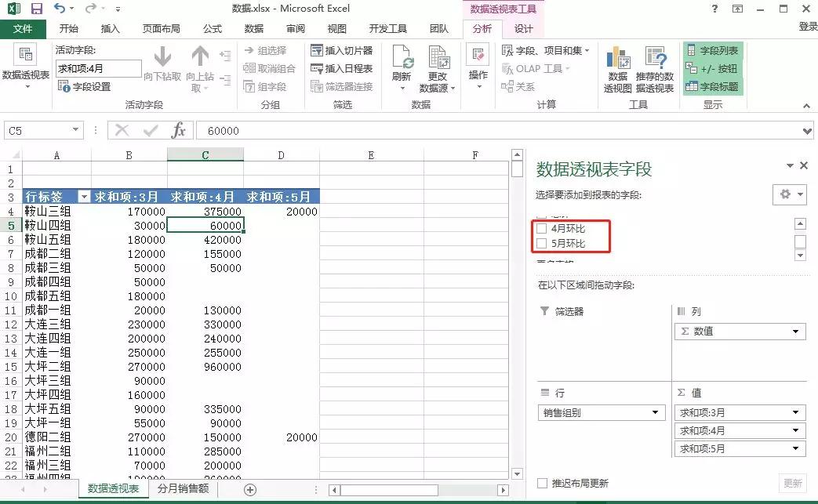Viewport: 818px width, 504px height.
Task: Select column C header
Action: (x=205, y=154)
